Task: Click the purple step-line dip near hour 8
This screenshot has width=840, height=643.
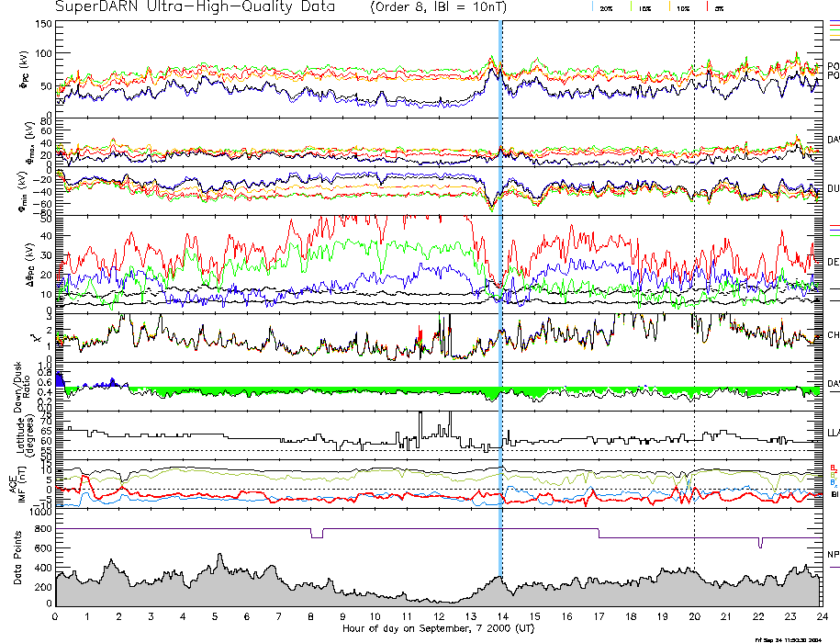Action: click(x=317, y=534)
